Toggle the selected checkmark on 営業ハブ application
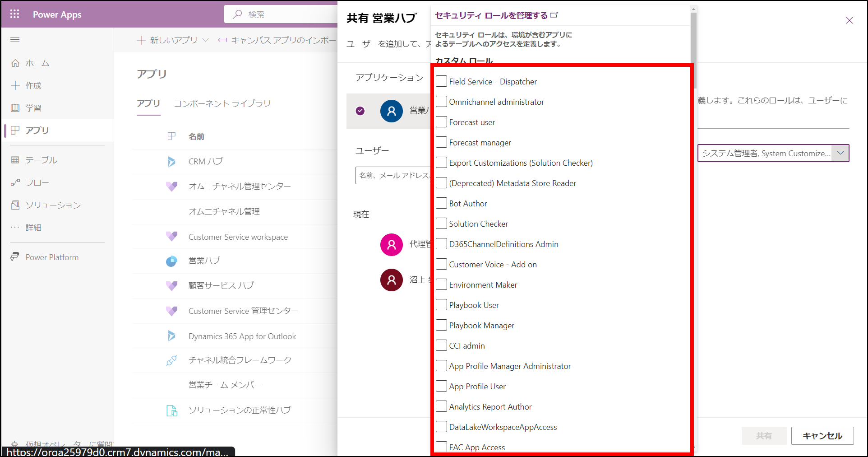This screenshot has height=457, width=868. pyautogui.click(x=360, y=111)
